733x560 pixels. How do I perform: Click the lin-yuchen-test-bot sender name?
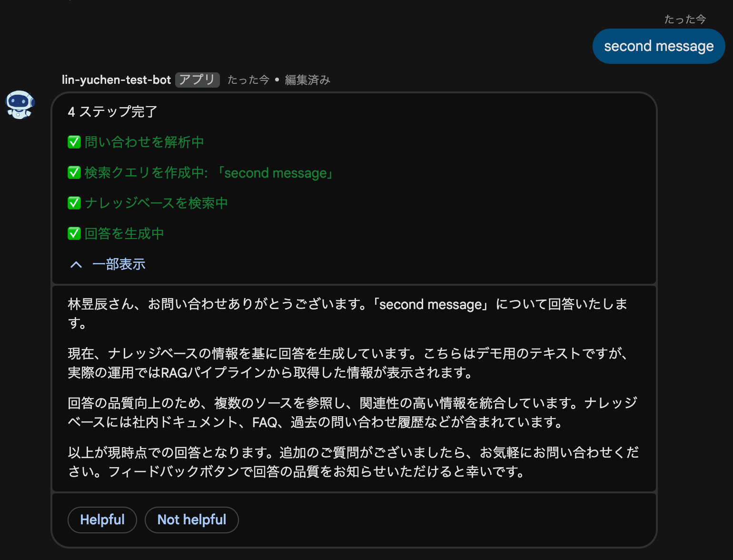point(116,80)
